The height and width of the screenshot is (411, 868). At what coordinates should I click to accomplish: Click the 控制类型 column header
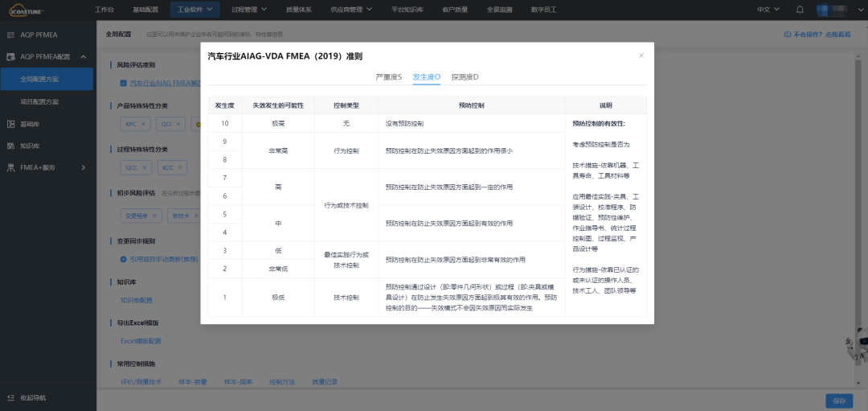click(346, 105)
